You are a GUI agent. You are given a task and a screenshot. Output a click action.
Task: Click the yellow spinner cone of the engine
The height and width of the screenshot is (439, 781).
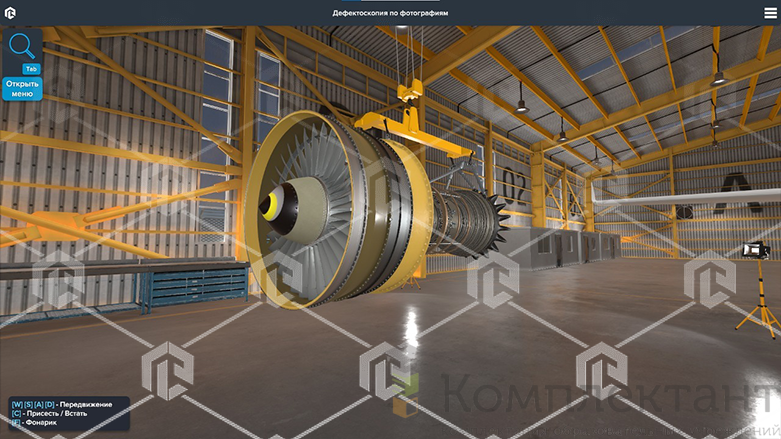tap(270, 205)
